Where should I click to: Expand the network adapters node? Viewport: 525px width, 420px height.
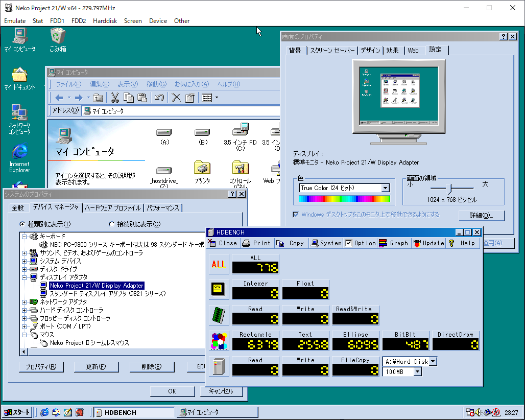(x=24, y=302)
